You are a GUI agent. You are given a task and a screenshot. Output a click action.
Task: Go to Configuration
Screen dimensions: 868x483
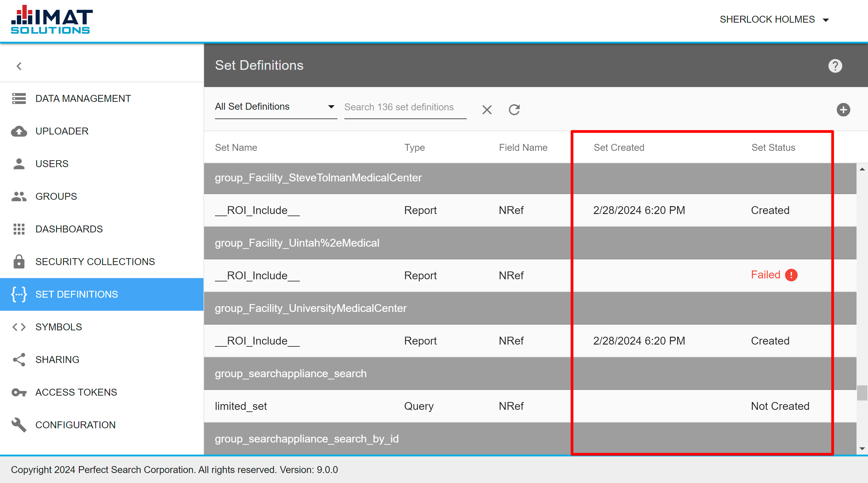pyautogui.click(x=102, y=425)
